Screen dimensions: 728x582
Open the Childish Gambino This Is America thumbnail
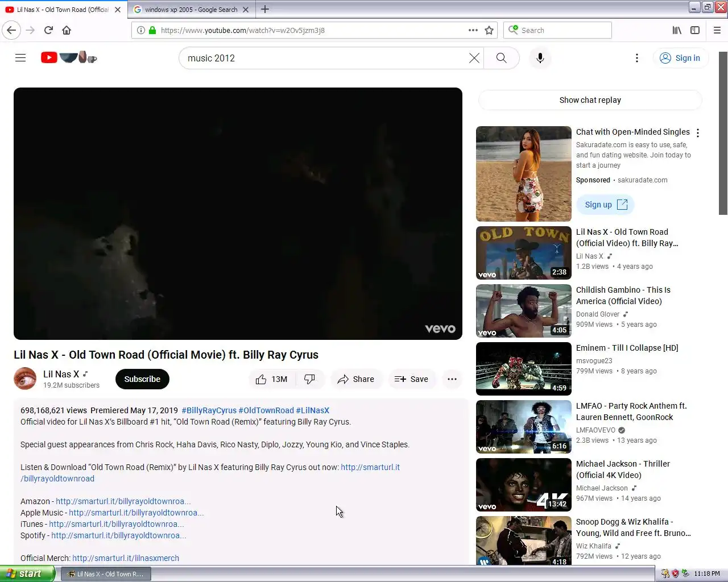[x=524, y=311]
